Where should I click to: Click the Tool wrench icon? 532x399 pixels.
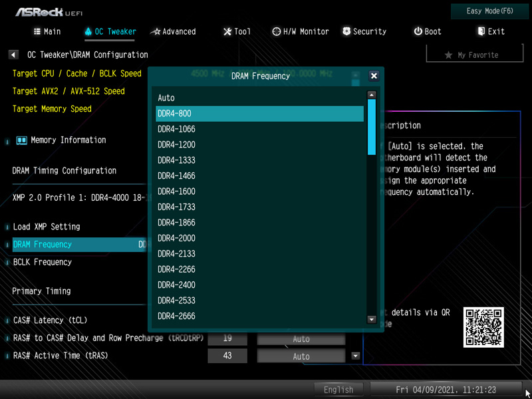pyautogui.click(x=227, y=31)
